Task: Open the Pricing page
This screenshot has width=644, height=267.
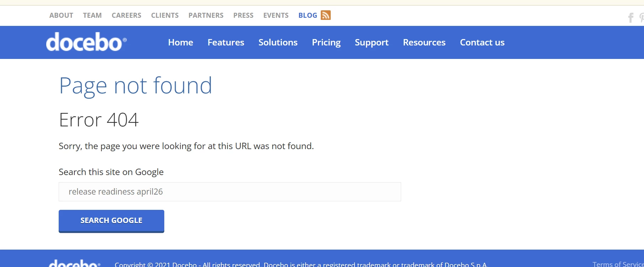Action: pos(326,43)
